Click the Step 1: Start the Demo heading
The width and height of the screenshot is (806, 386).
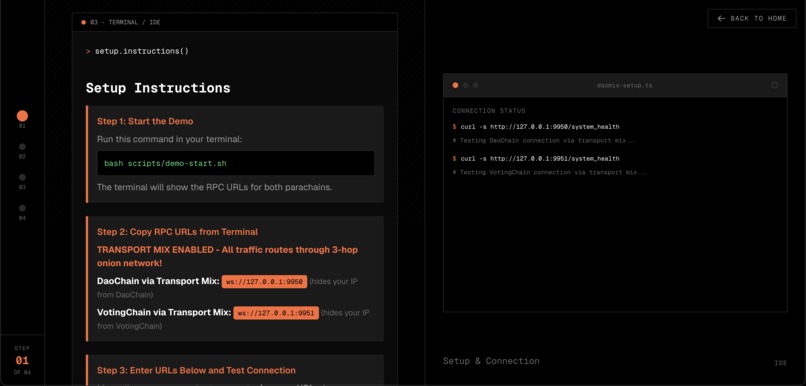pos(145,121)
